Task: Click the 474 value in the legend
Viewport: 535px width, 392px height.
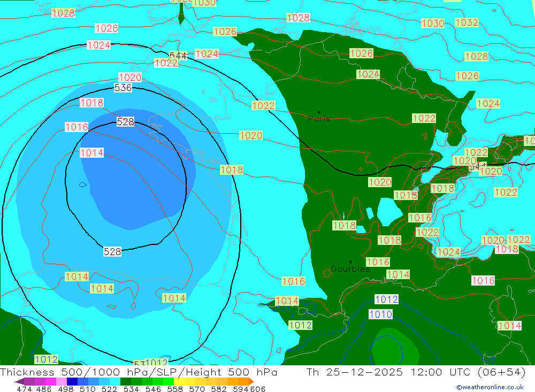Action: click(x=24, y=389)
